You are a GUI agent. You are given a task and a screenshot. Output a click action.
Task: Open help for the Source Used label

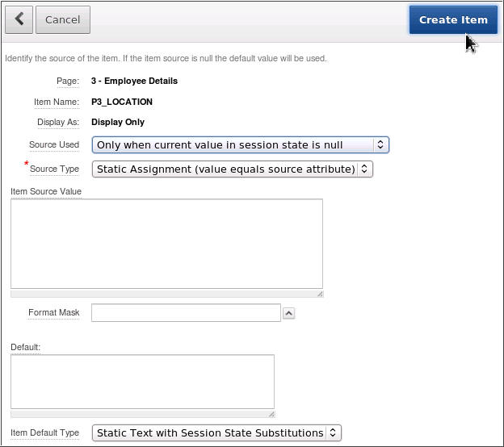tap(54, 145)
